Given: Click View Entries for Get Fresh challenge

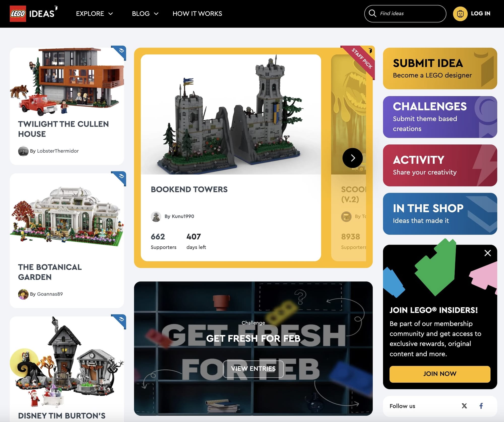Looking at the screenshot, I should tap(253, 369).
